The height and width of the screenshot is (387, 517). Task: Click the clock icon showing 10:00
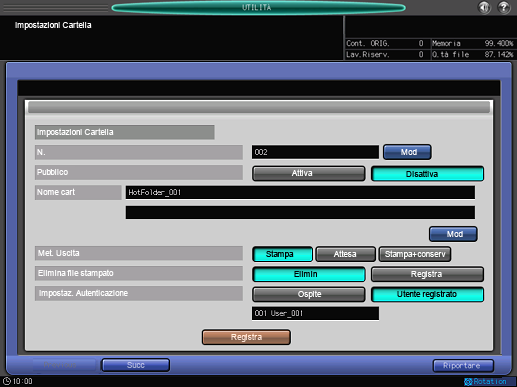7,381
